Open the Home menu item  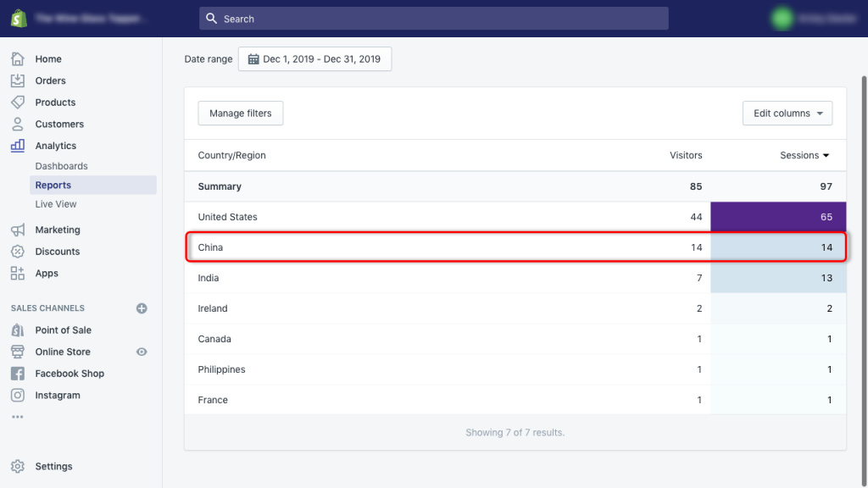point(48,58)
